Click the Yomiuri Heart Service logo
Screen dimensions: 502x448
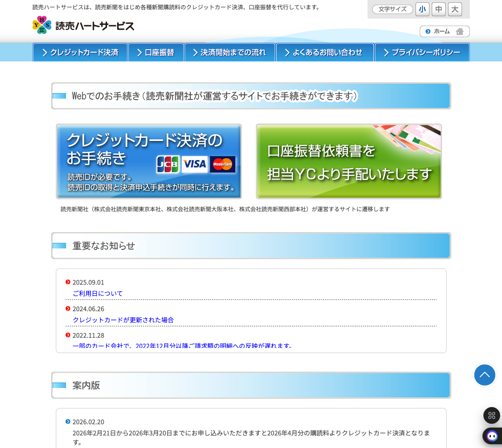pos(82,24)
